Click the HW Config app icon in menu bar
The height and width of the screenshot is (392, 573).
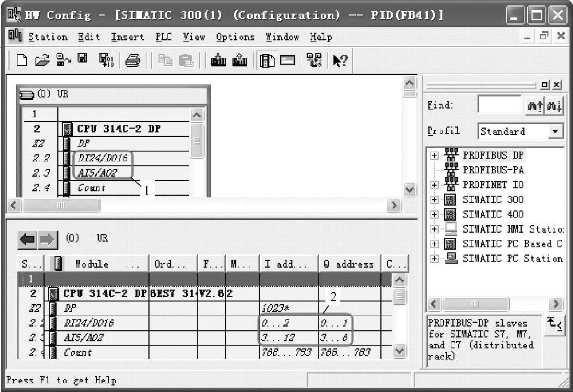click(x=15, y=36)
